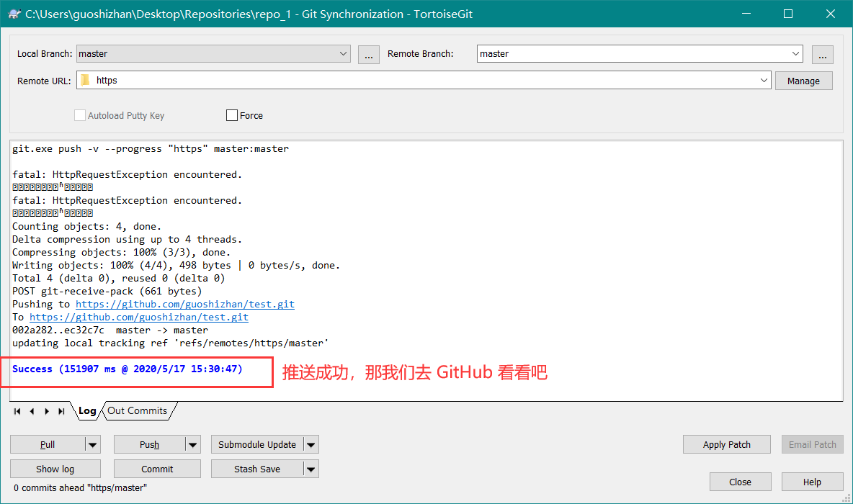Open the Remote URL dropdown list
The height and width of the screenshot is (504, 853).
click(x=764, y=81)
